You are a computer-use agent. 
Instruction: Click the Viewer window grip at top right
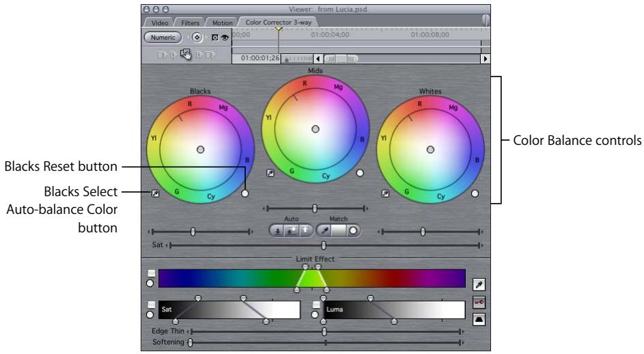486,20
